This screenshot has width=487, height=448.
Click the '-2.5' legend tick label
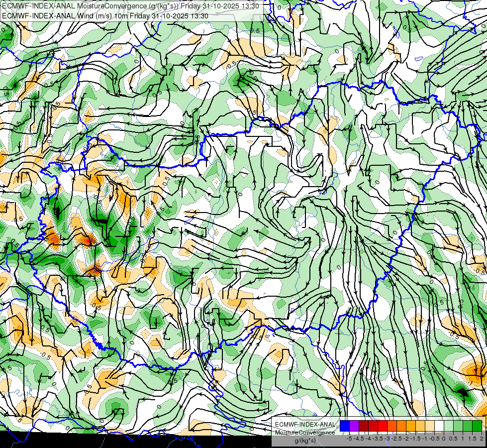pos(396,439)
